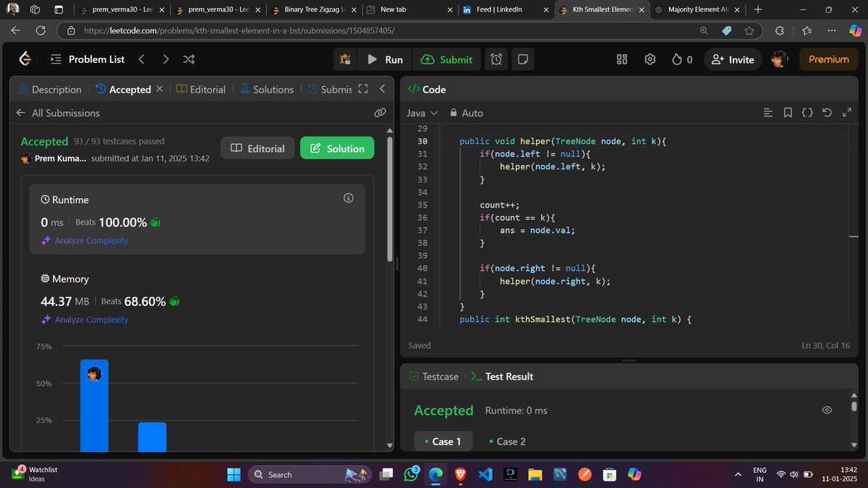The height and width of the screenshot is (488, 868).
Task: Open the notes sticky icon
Action: coord(523,59)
